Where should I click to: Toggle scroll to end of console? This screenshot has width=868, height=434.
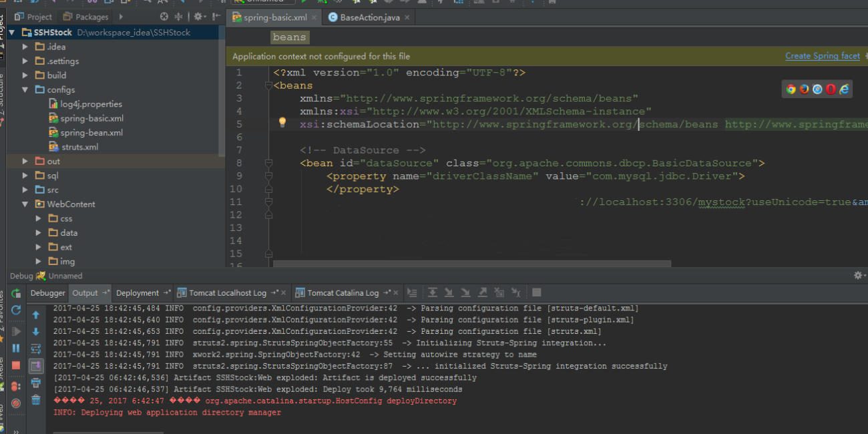[x=36, y=366]
